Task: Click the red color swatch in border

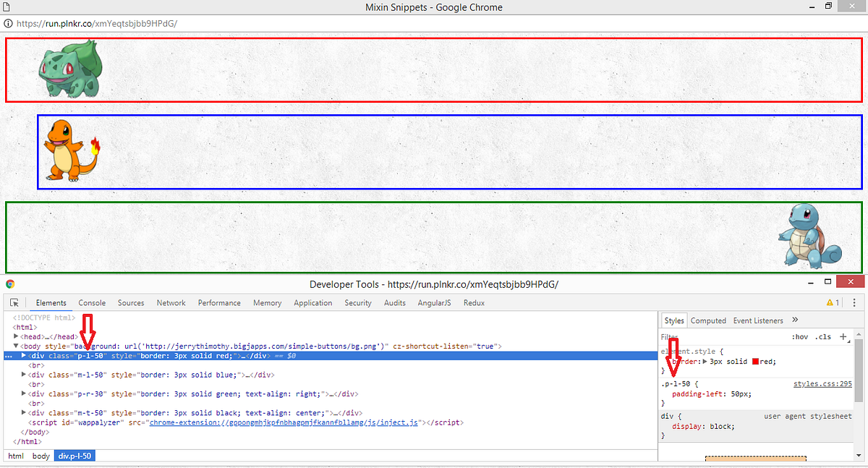Action: pyautogui.click(x=754, y=361)
